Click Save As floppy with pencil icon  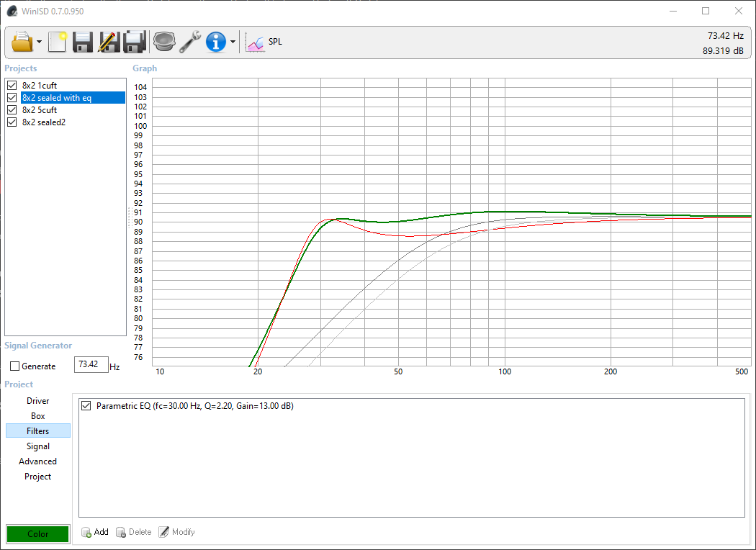pyautogui.click(x=109, y=42)
